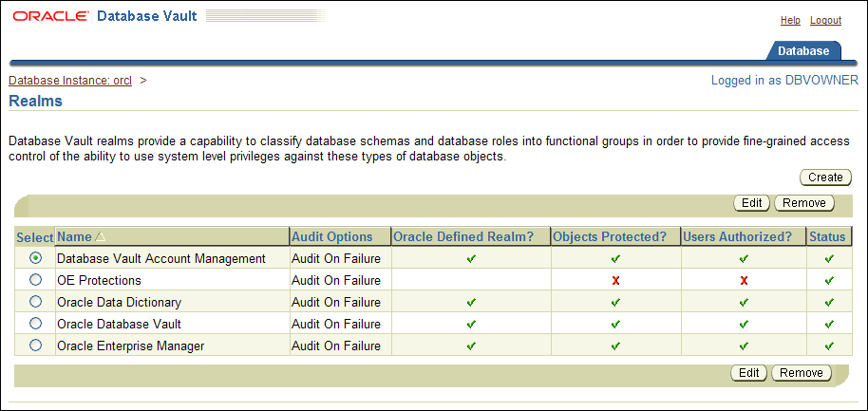
Task: Click the top Edit button
Action: pos(751,203)
